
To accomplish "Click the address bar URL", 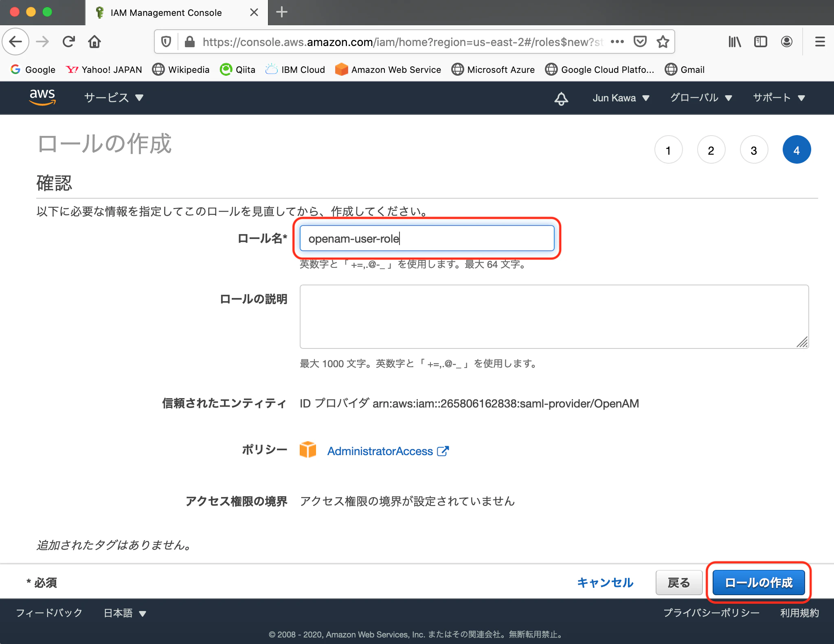I will [402, 42].
